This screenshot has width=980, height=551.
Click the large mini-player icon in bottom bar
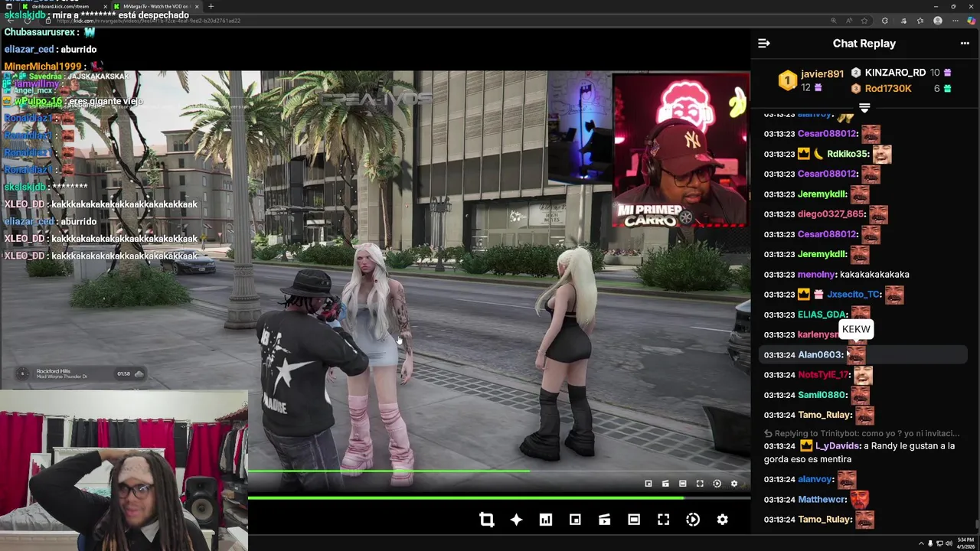point(575,520)
